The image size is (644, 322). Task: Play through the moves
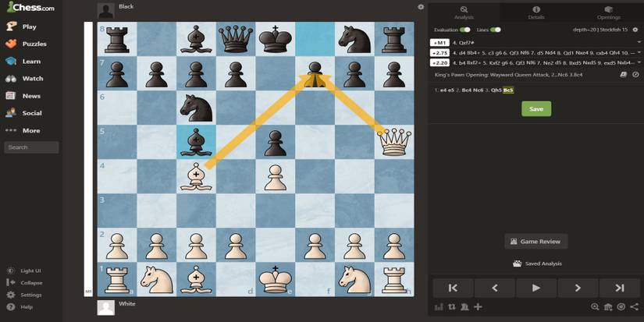click(x=536, y=288)
